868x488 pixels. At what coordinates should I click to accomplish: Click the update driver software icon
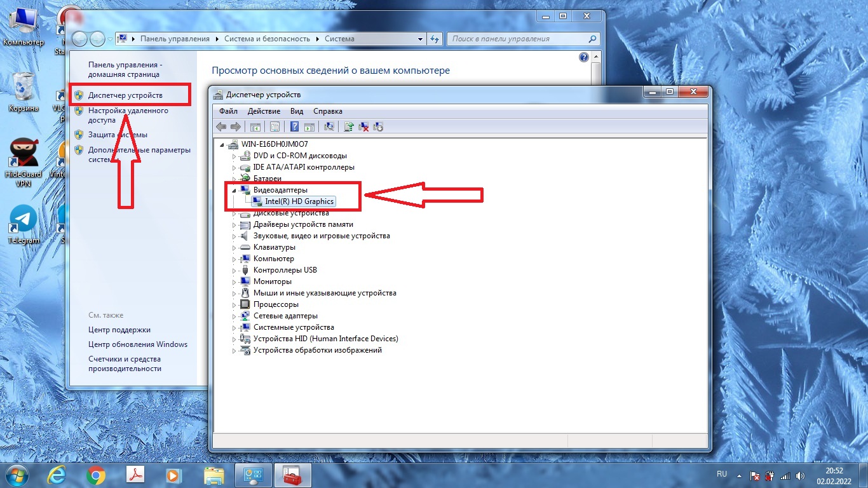(x=348, y=126)
